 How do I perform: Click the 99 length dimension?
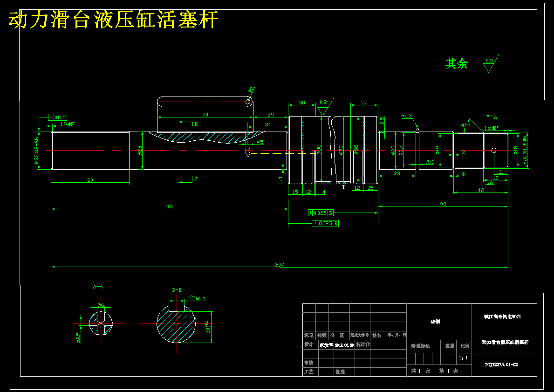[x=443, y=204]
